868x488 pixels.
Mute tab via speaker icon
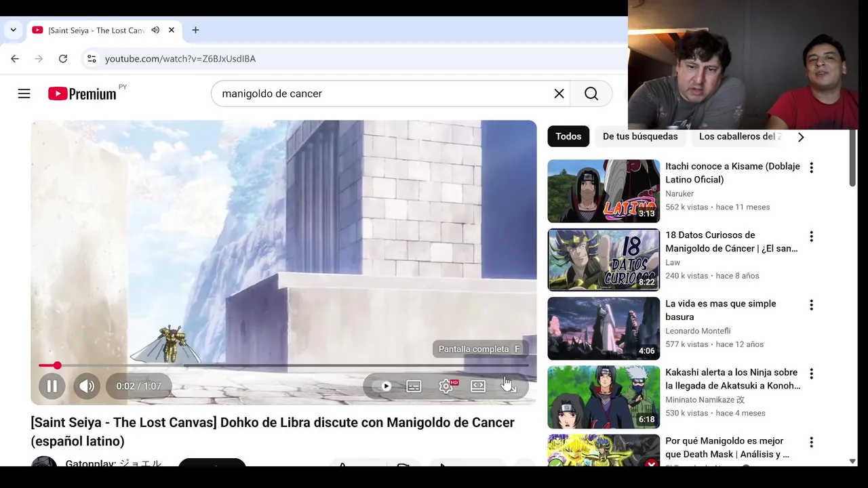155,30
